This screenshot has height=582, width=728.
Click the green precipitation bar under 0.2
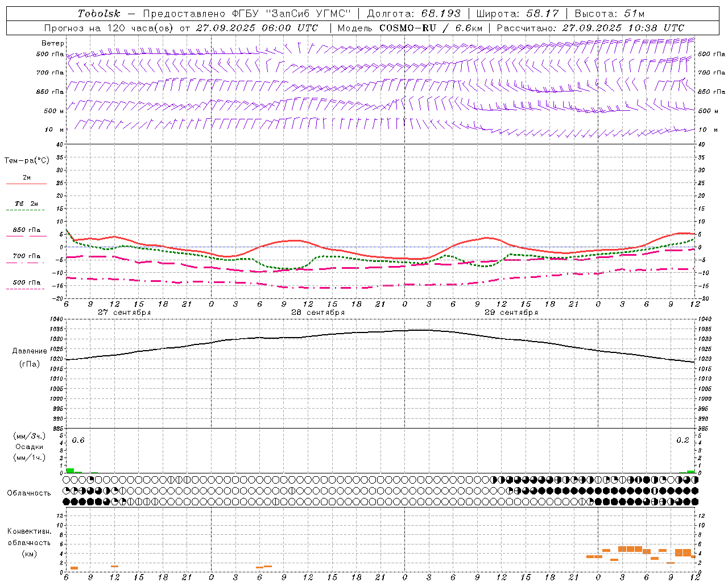coord(690,472)
